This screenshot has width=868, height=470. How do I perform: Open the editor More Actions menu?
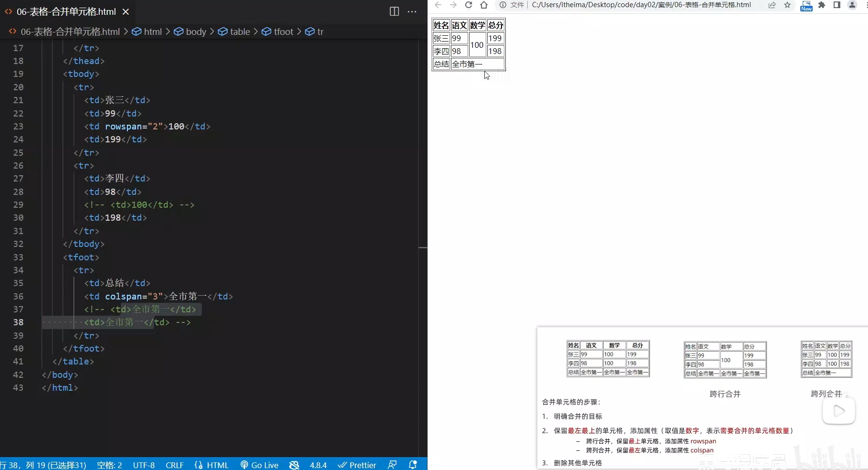(x=412, y=11)
